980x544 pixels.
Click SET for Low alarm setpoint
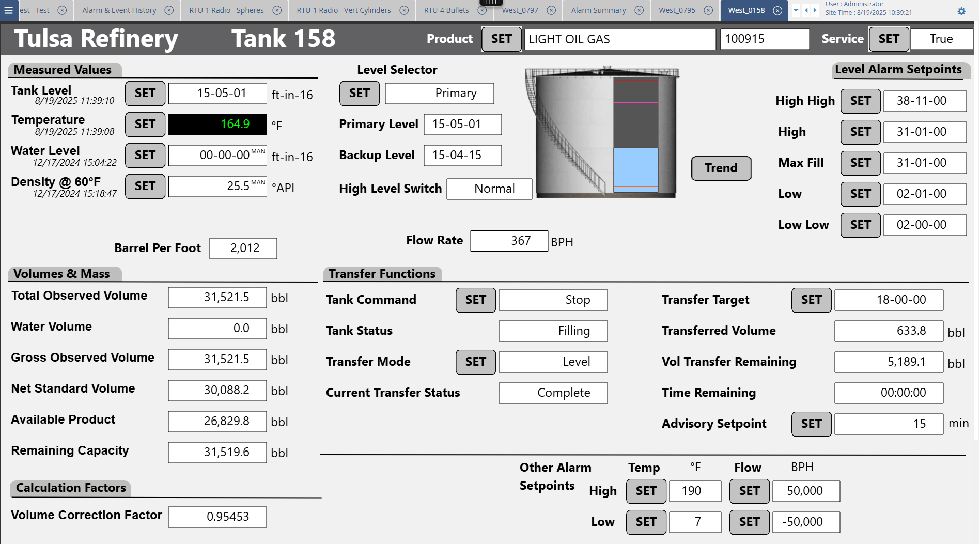coord(861,194)
